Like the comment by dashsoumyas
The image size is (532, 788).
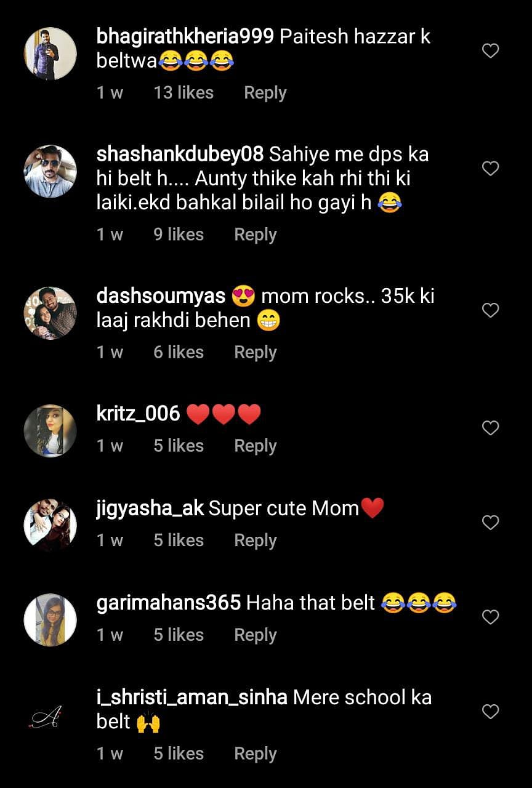tap(490, 310)
